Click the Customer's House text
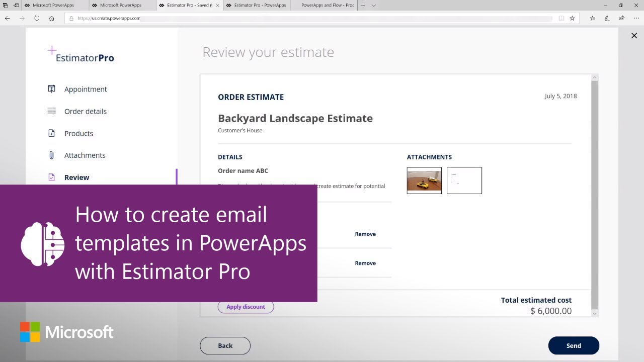644x362 pixels. (x=240, y=131)
